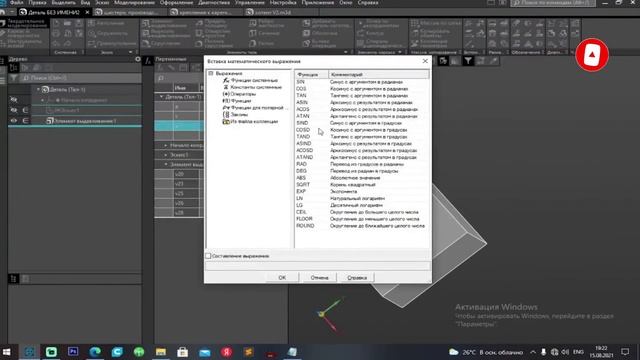The image size is (640, 360).
Task: Toggle eye icon for the 'Эскиз:1' row
Action: pos(14,110)
